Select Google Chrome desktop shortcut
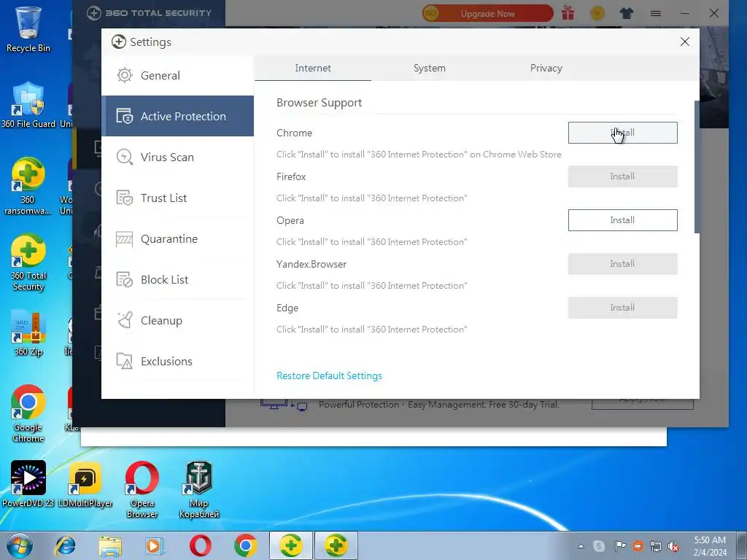 coord(28,413)
